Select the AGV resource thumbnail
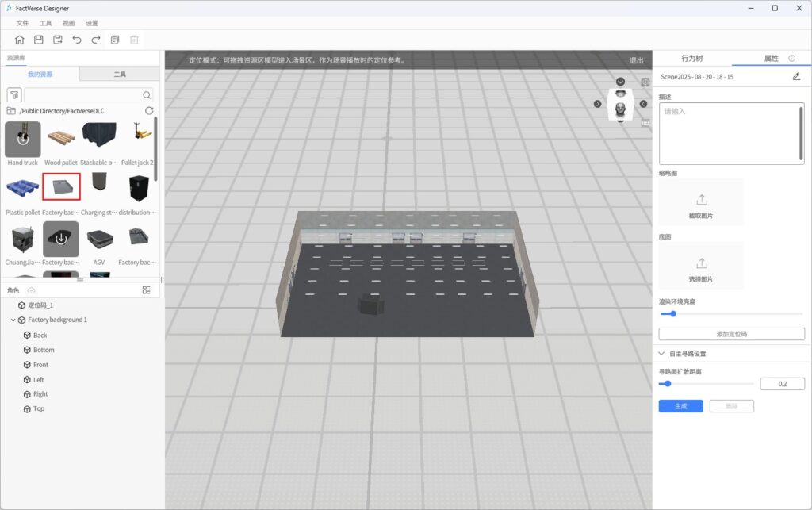This screenshot has width=812, height=510. click(x=99, y=240)
